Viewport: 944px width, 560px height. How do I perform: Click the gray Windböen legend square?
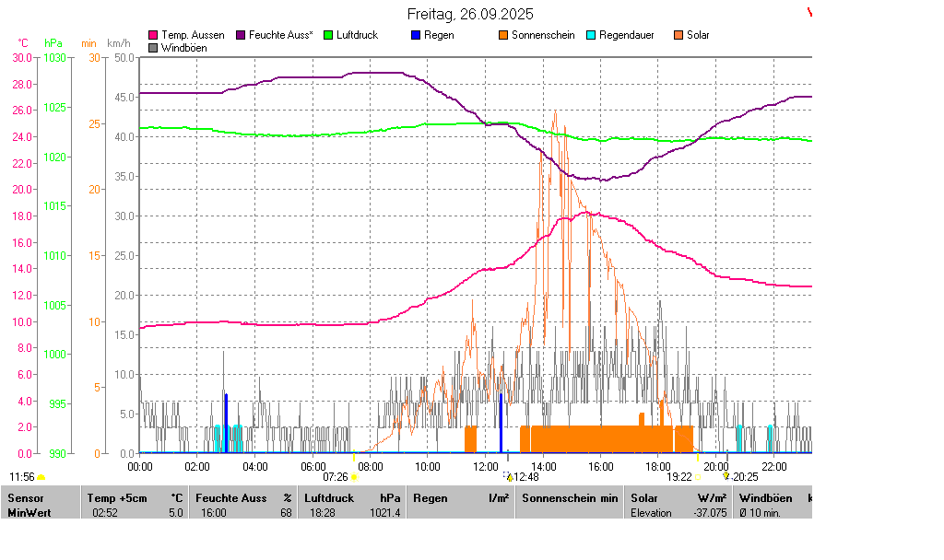153,47
